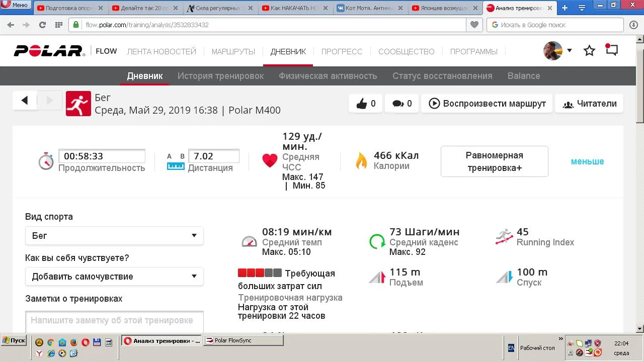Expand profile menu arrow next to avatar
Screen dimensions: 644x362
[x=570, y=50]
